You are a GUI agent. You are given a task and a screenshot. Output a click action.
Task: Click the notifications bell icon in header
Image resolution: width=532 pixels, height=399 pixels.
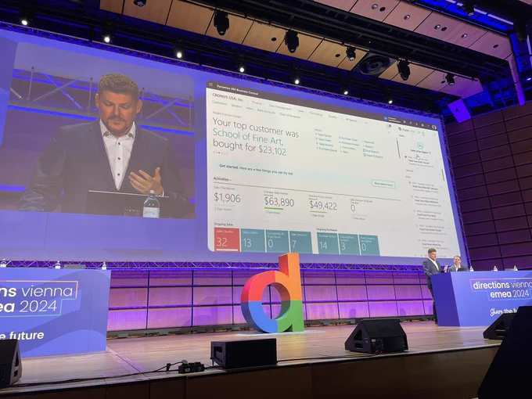click(416, 124)
